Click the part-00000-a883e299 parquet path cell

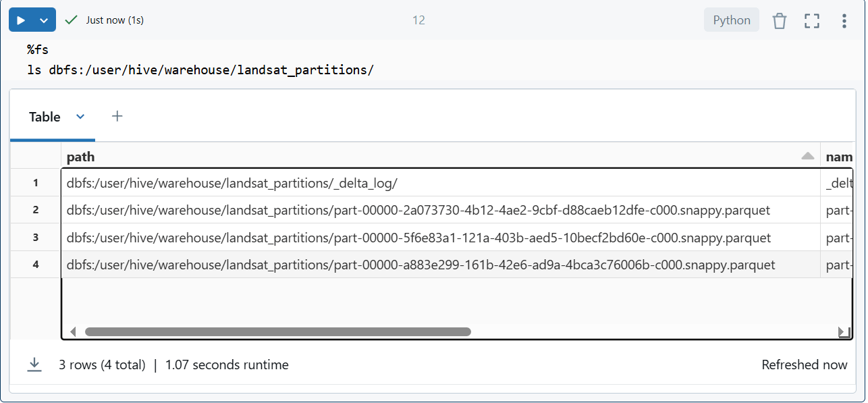421,265
